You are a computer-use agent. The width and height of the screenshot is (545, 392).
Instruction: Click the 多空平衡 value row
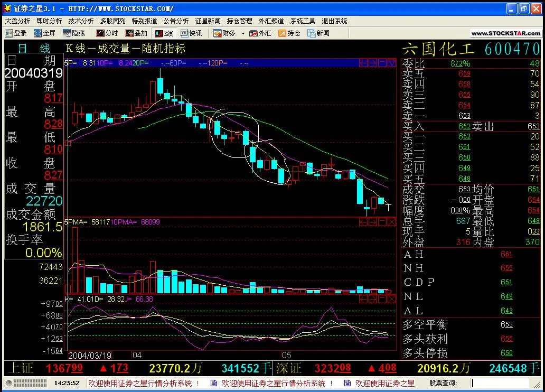471,324
